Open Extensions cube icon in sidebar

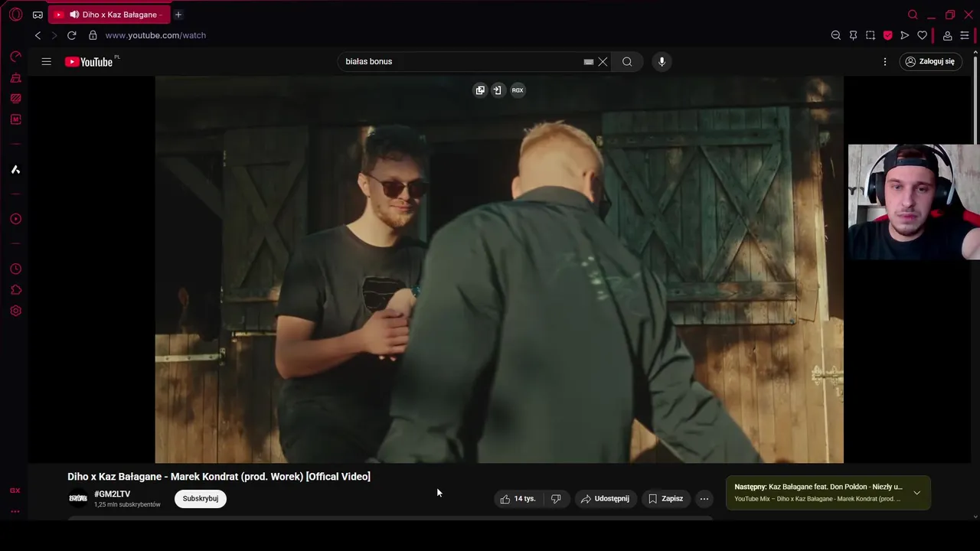pos(15,290)
